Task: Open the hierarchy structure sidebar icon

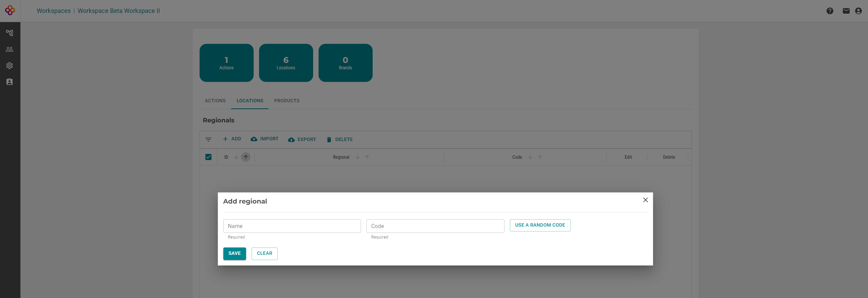Action: pyautogui.click(x=10, y=33)
